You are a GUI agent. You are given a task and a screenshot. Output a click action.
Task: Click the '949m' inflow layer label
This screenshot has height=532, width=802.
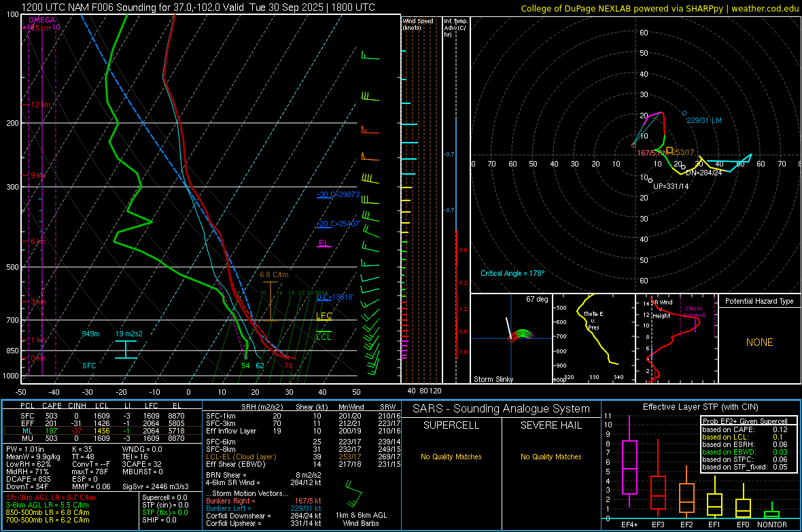coord(90,334)
